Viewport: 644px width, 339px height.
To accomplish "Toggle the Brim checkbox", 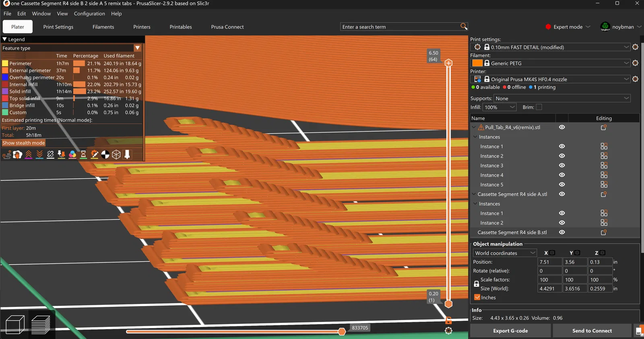I will (x=539, y=107).
